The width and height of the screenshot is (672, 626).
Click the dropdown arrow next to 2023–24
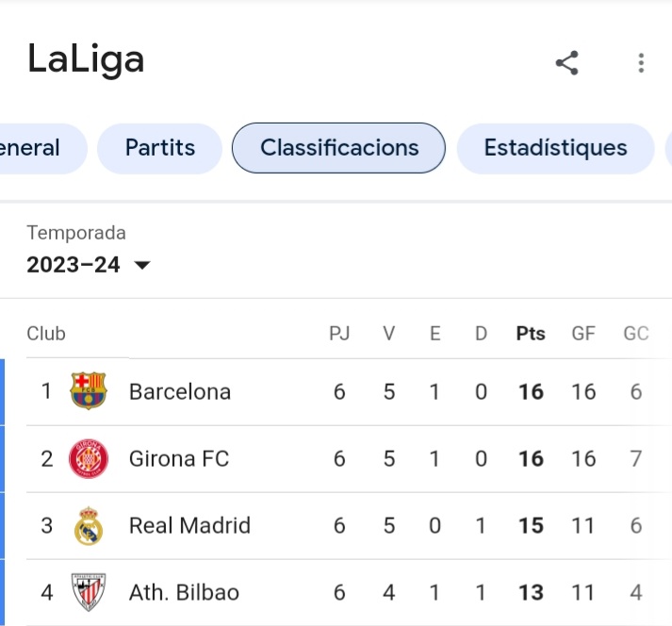click(142, 266)
